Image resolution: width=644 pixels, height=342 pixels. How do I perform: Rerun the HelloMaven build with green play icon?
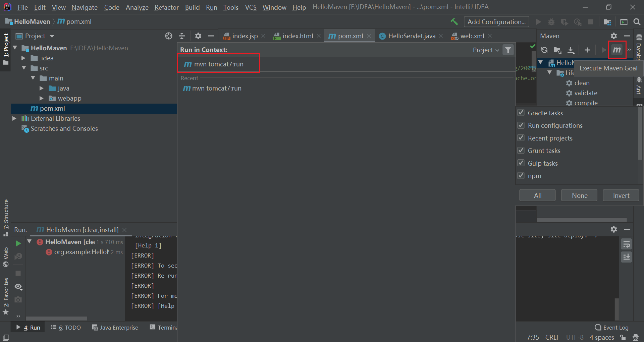pyautogui.click(x=18, y=243)
